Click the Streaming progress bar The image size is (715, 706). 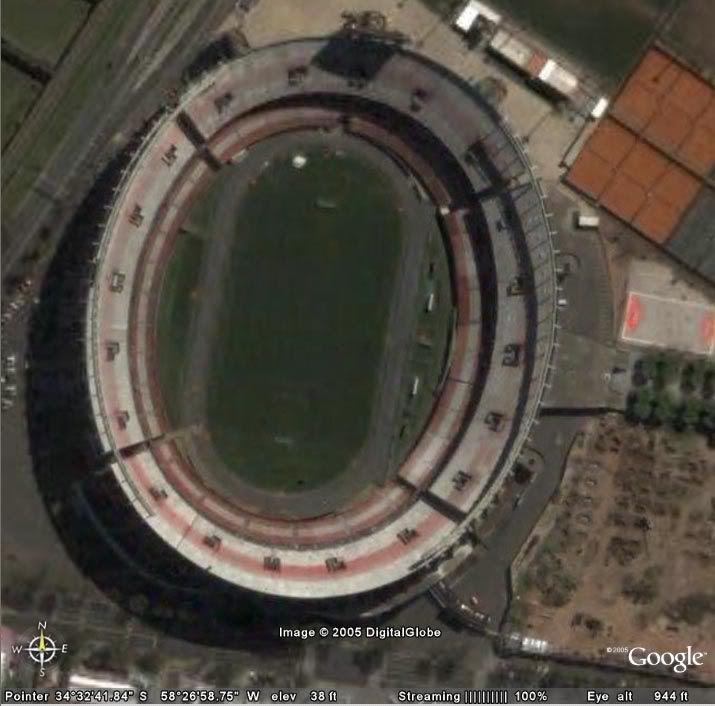click(486, 697)
